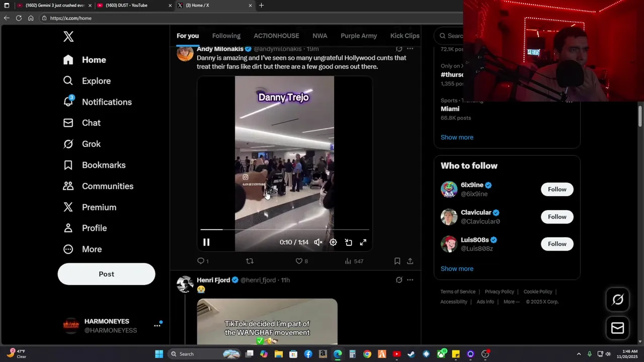Click the Post button

[106, 274]
